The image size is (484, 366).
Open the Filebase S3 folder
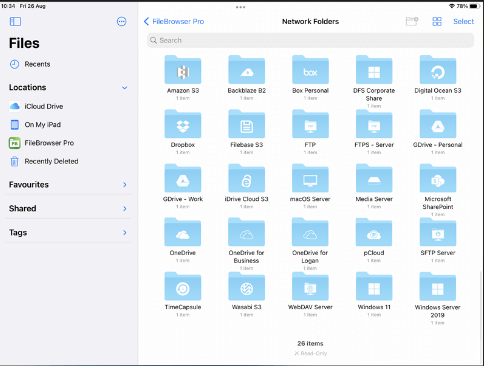point(247,124)
